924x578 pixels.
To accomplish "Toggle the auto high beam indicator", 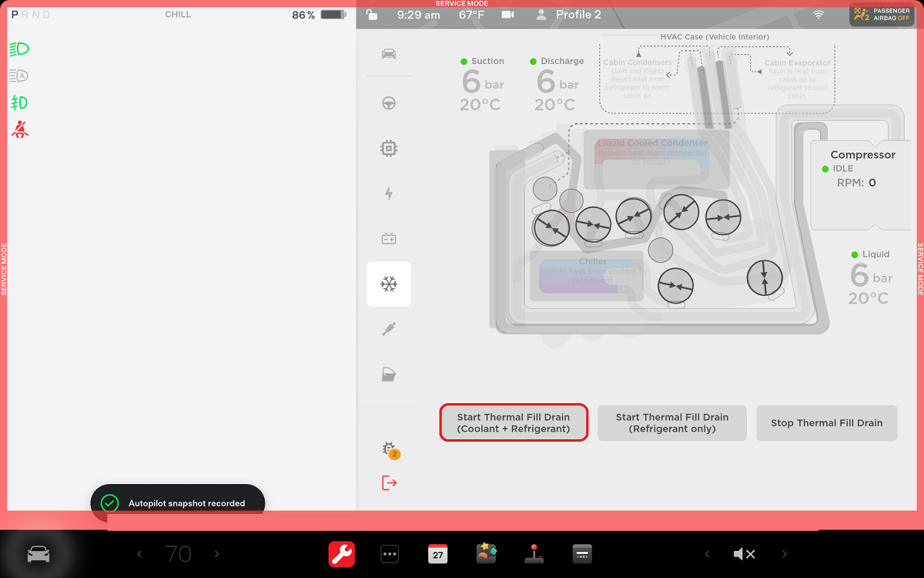I will 18,76.
